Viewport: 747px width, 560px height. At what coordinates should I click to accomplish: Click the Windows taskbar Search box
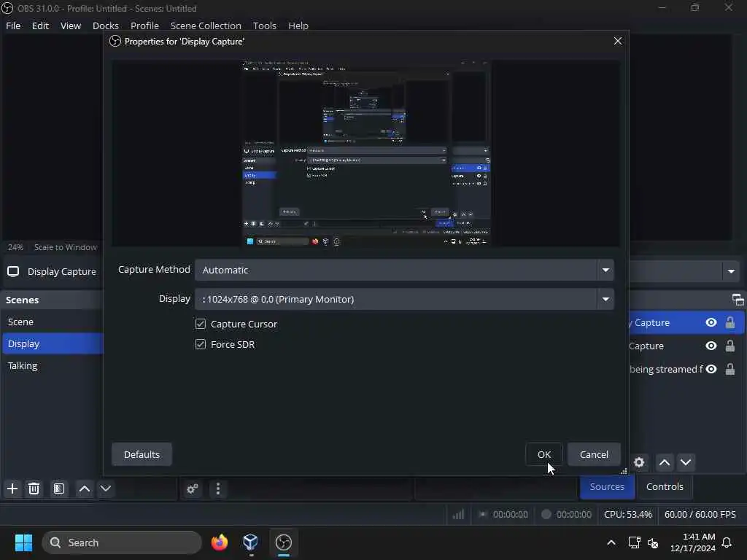(122, 542)
